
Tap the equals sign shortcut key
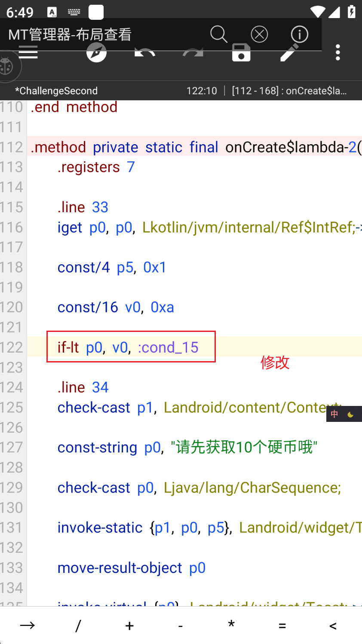[282, 625]
